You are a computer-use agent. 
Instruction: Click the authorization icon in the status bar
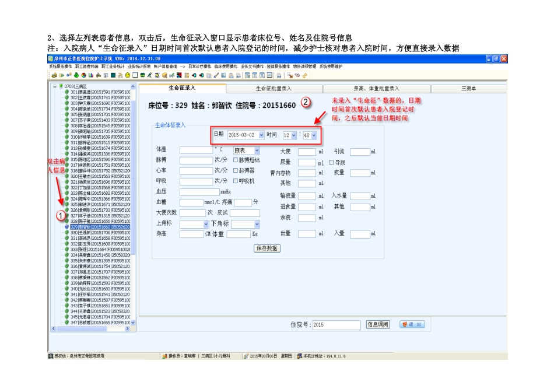click(51, 356)
